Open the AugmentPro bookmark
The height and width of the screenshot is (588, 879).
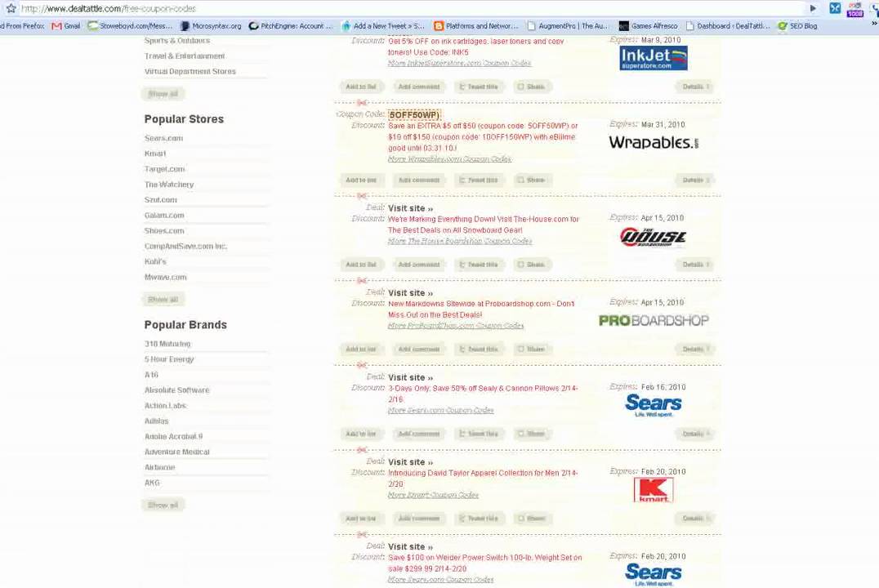coord(567,26)
